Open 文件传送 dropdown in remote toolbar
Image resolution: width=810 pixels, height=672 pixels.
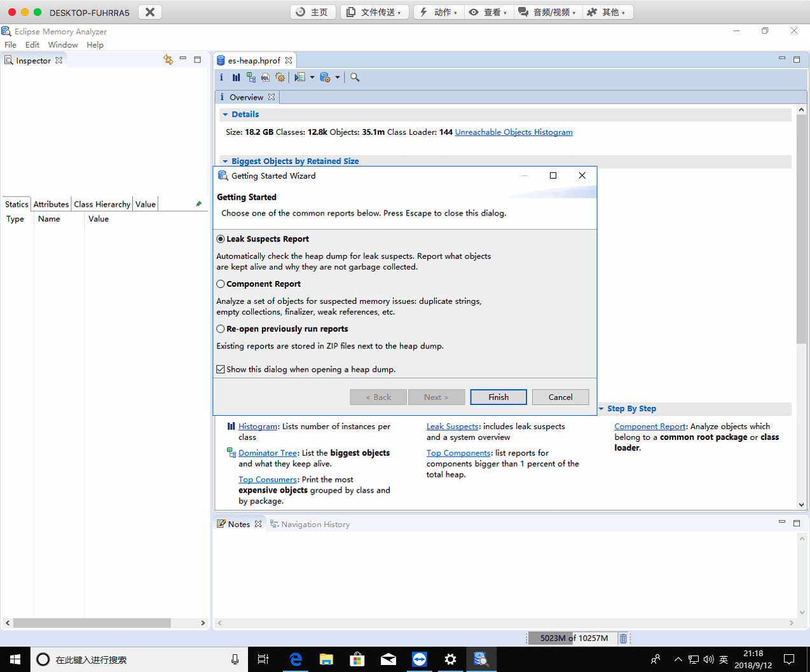click(374, 12)
